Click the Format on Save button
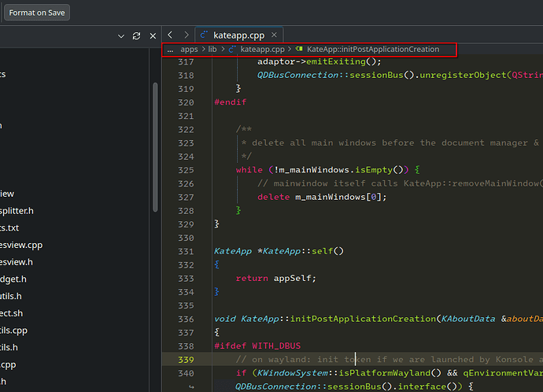 point(37,13)
